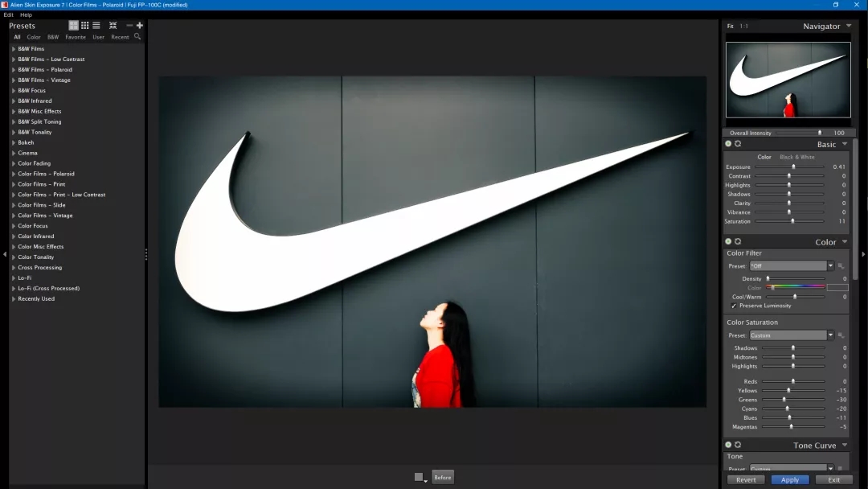The height and width of the screenshot is (489, 868).
Task: Open the Tone preset dropdown
Action: (830, 469)
